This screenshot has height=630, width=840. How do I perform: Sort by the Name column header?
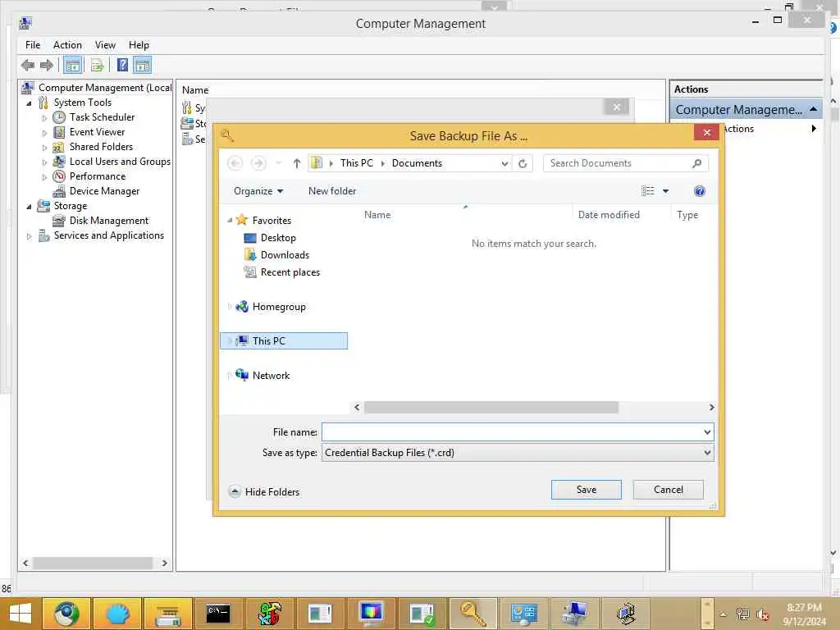[x=377, y=215]
